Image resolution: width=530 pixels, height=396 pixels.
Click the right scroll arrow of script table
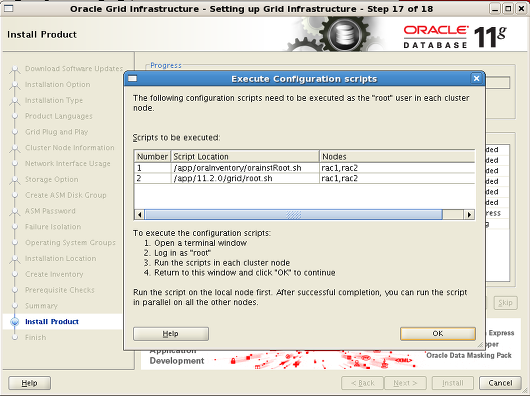click(469, 214)
